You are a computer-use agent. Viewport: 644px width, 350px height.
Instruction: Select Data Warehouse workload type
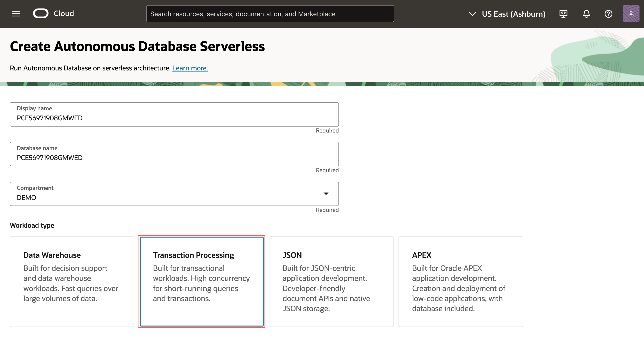[x=72, y=281]
